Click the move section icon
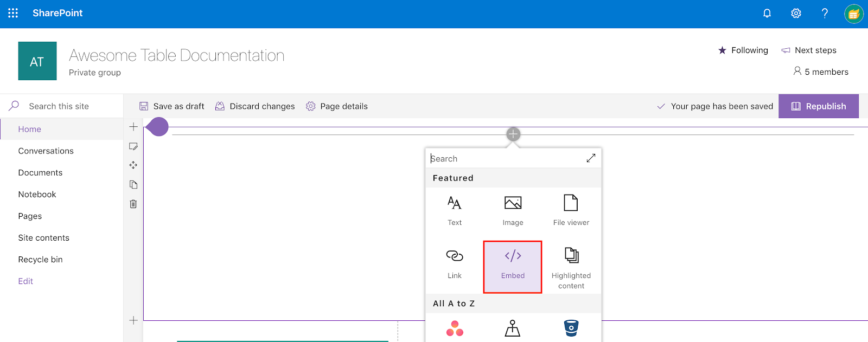This screenshot has height=342, width=868. [133, 165]
